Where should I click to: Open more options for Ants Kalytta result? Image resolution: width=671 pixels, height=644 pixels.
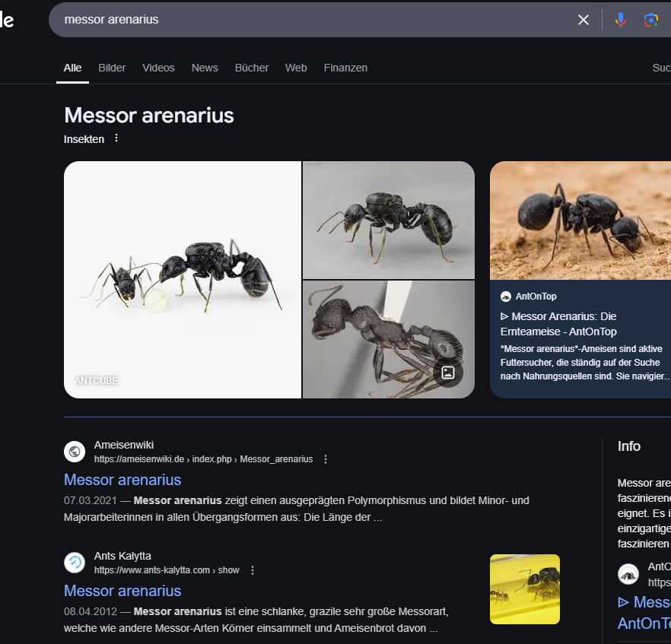click(253, 570)
